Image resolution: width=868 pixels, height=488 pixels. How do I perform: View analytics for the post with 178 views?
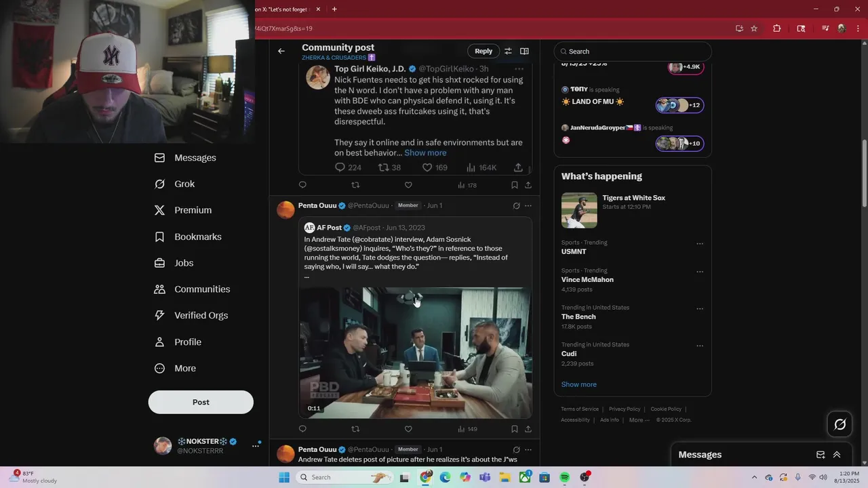(467, 185)
